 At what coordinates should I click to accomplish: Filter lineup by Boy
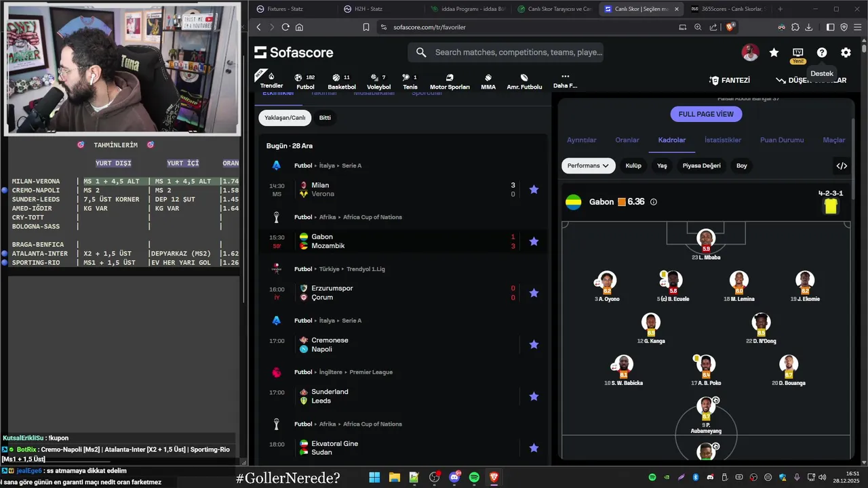742,165
